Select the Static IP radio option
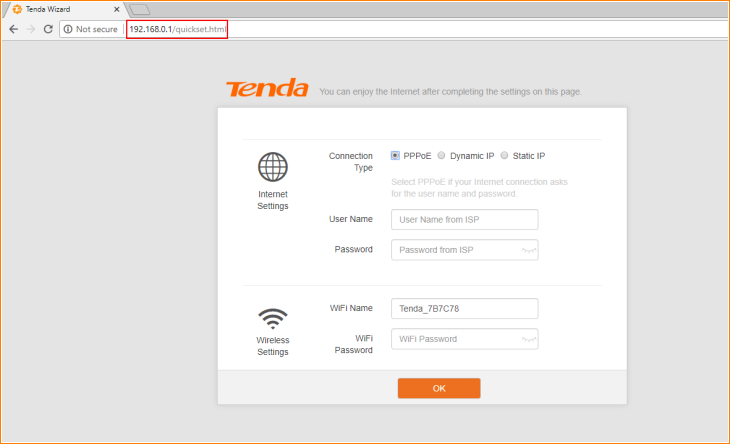Viewport: 730px width, 444px height. (x=504, y=156)
